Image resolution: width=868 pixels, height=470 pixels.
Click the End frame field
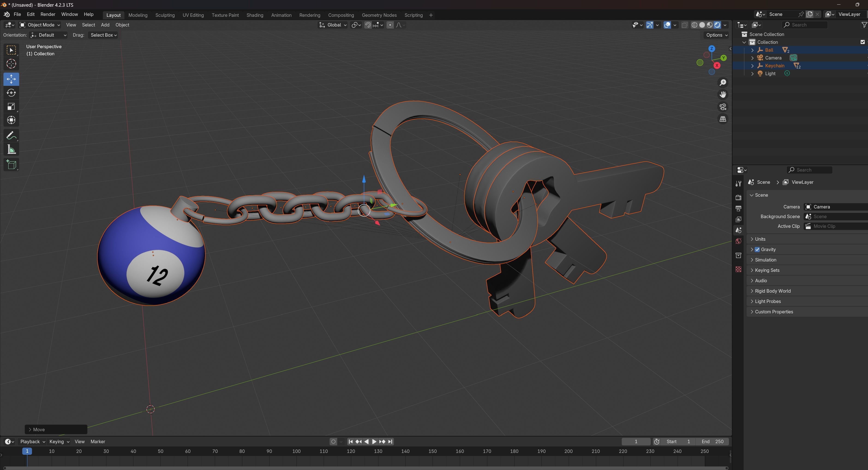(x=712, y=441)
